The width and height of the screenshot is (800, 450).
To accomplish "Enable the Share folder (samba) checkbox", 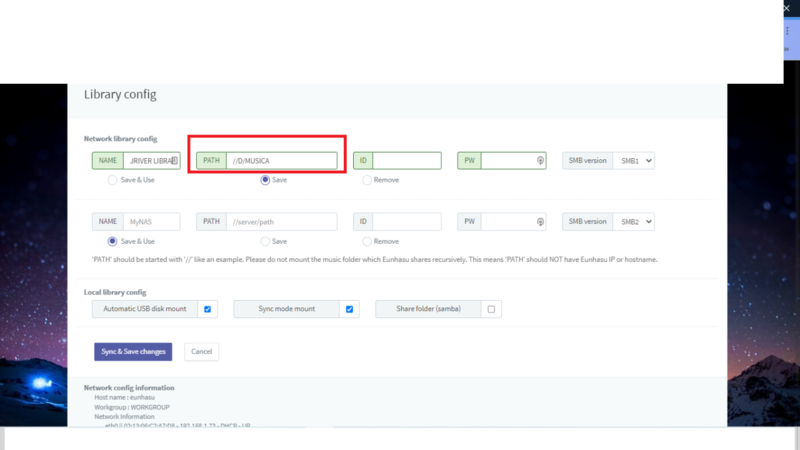I will point(491,309).
